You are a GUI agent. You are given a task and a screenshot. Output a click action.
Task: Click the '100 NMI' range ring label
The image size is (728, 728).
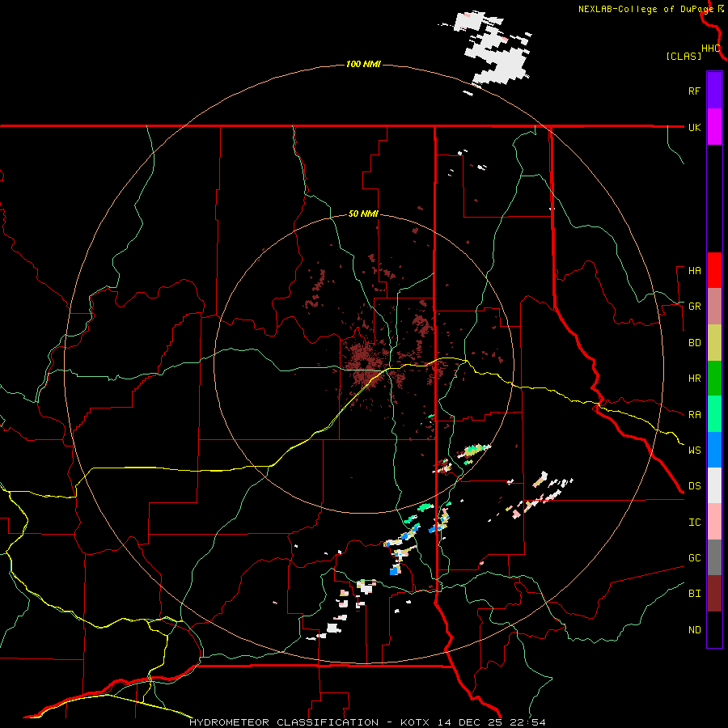click(x=363, y=64)
